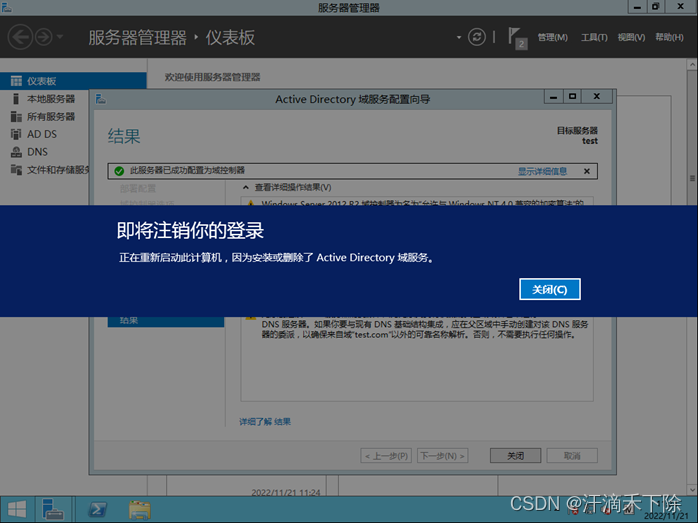The width and height of the screenshot is (698, 523).
Task: Click the wizard 取消 button
Action: coord(572,456)
